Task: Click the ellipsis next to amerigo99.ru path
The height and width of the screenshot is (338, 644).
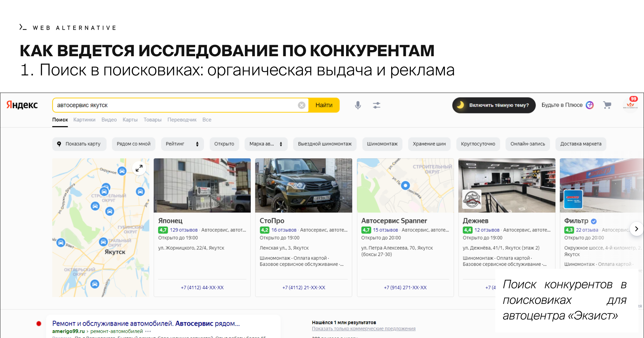Action: tap(148, 331)
